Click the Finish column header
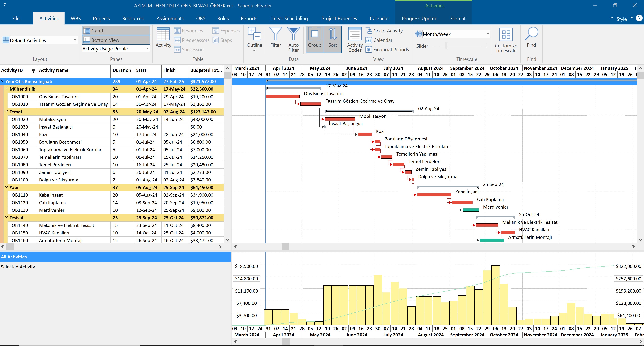The width and height of the screenshot is (644, 346). coord(169,70)
